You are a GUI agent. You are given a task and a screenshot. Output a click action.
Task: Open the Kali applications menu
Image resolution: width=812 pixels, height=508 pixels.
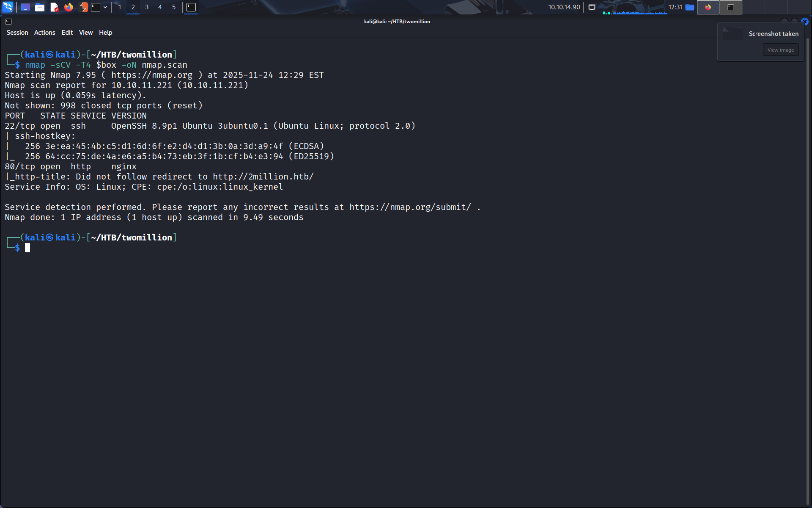pos(8,7)
